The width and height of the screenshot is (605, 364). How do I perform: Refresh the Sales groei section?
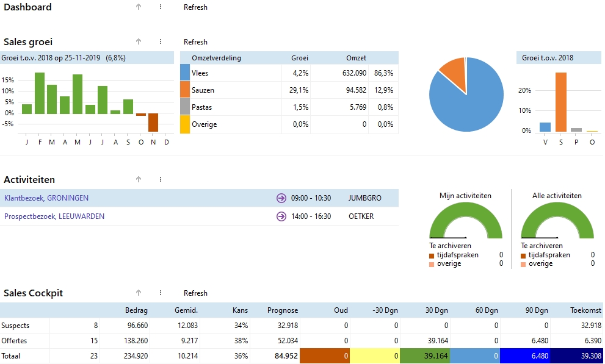195,42
